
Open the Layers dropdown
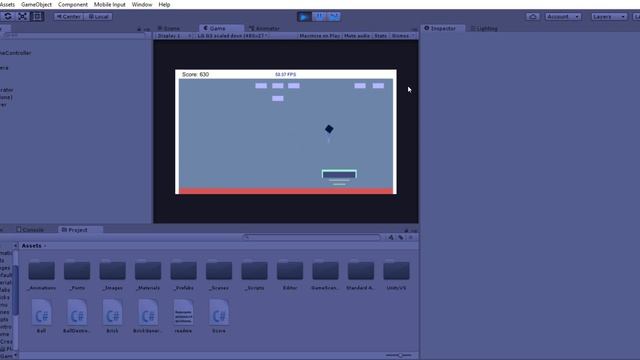tap(609, 17)
